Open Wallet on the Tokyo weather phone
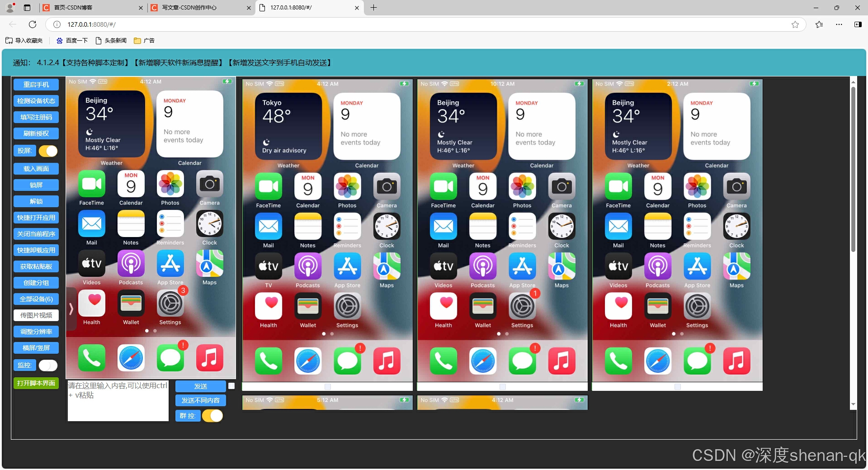This screenshot has height=470, width=868. tap(308, 306)
